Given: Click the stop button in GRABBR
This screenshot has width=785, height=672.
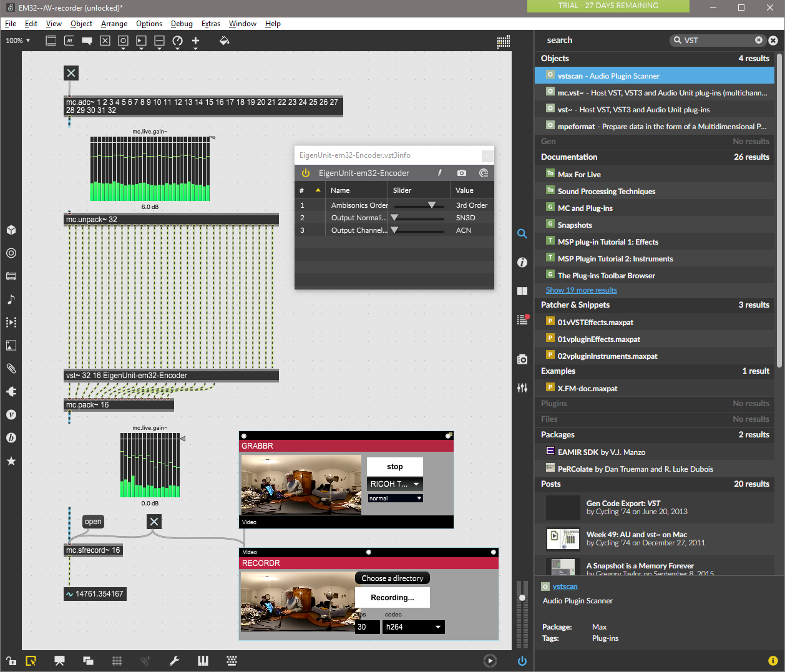Looking at the screenshot, I should (x=395, y=467).
